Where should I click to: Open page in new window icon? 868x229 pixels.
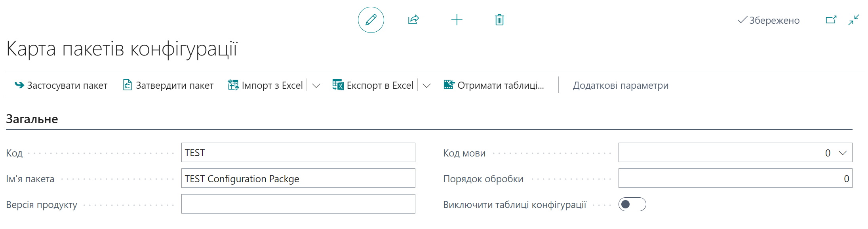point(831,20)
